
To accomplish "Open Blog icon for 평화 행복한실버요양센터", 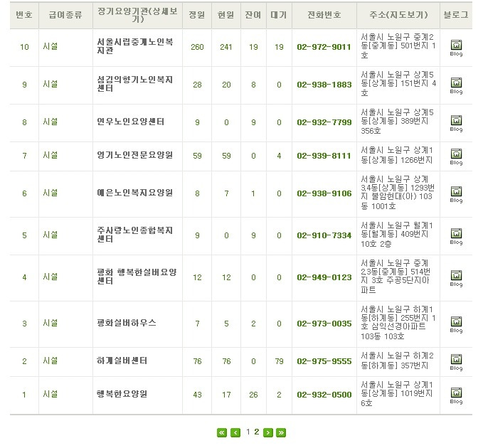I will tap(456, 278).
